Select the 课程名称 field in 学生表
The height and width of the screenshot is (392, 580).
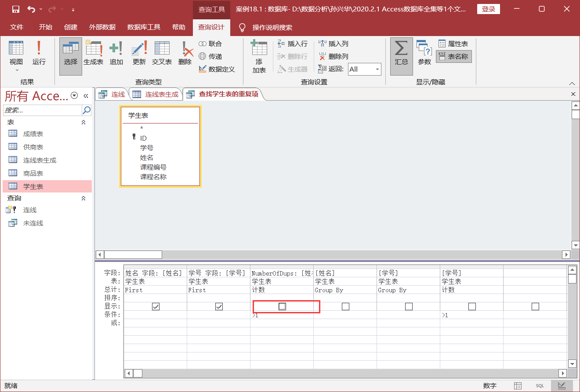(153, 177)
